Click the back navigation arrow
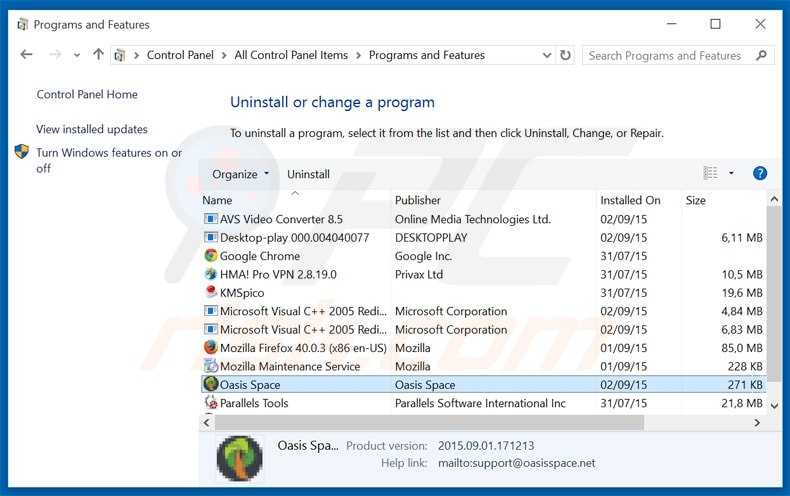The height and width of the screenshot is (496, 790). 27,55
